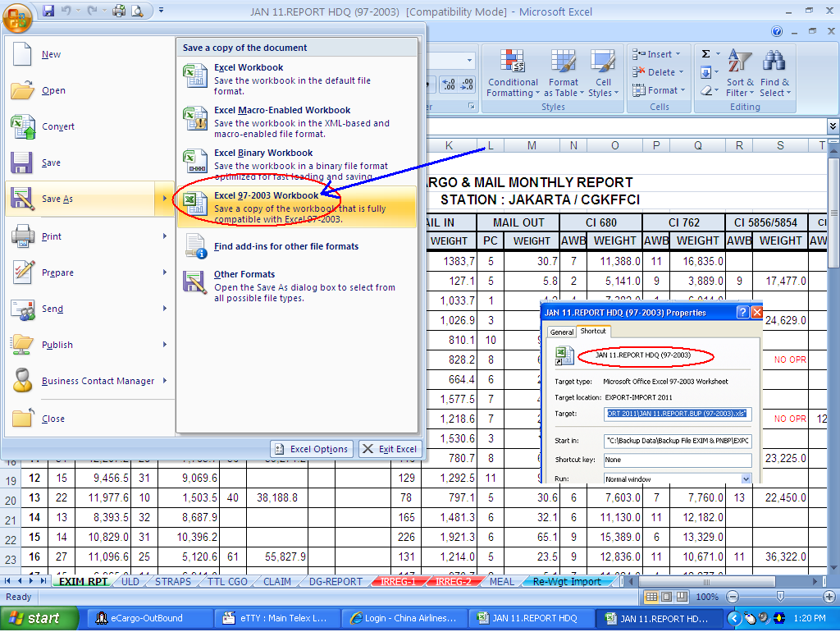Click the Exit Excel button

[x=390, y=449]
